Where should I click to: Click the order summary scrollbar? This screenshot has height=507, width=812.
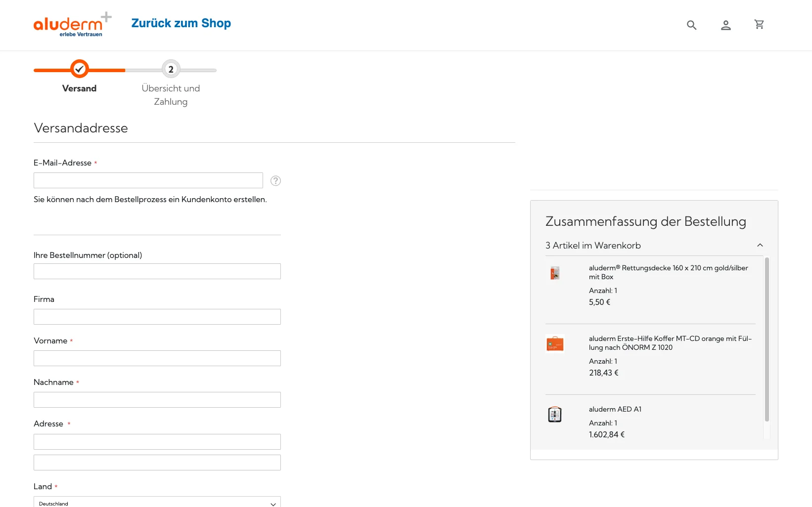767,339
